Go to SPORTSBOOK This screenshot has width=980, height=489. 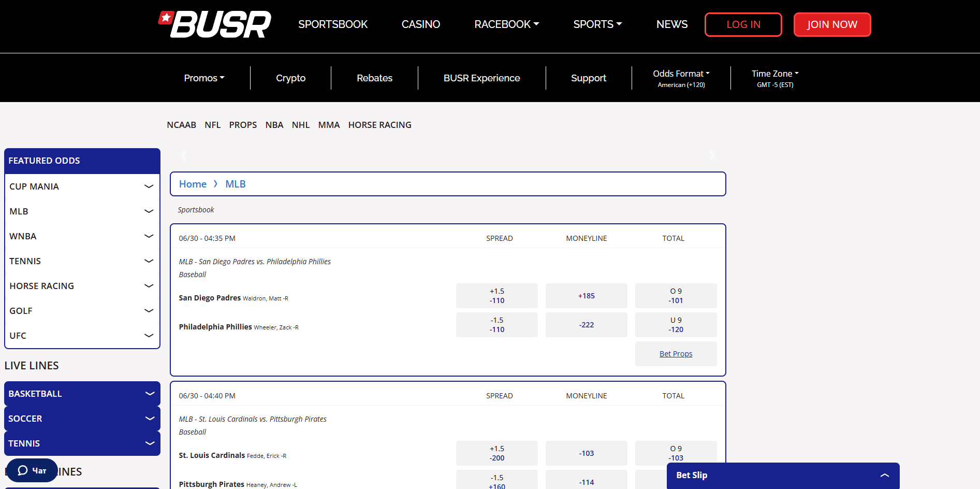pyautogui.click(x=333, y=24)
